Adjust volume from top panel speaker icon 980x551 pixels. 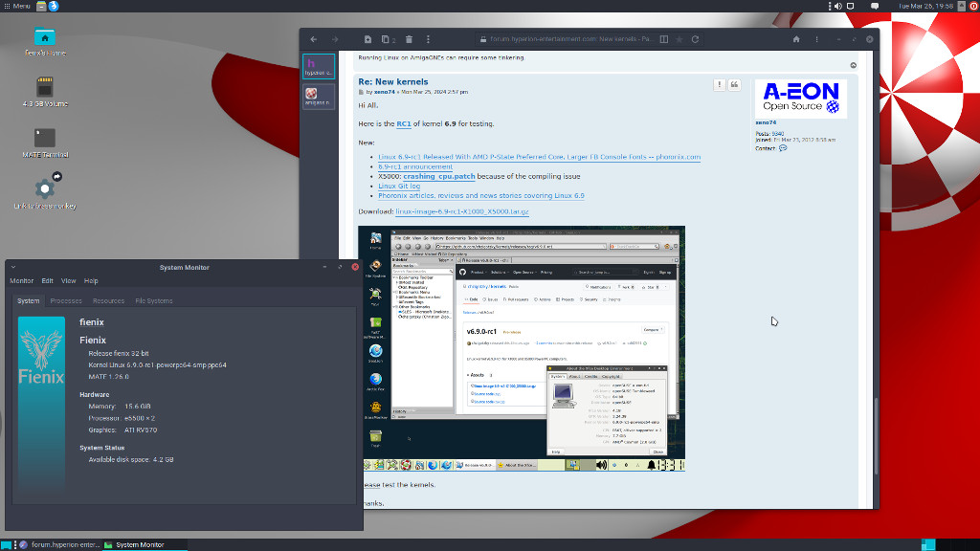838,6
